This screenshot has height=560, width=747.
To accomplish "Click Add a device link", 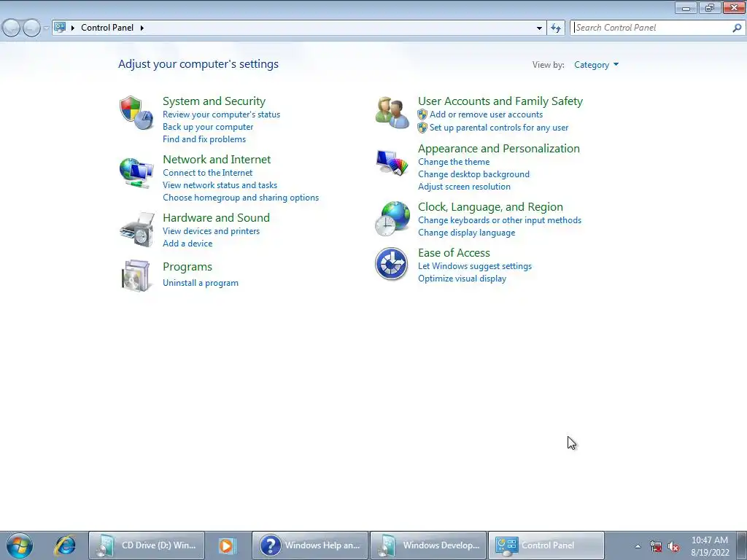I will 187,244.
